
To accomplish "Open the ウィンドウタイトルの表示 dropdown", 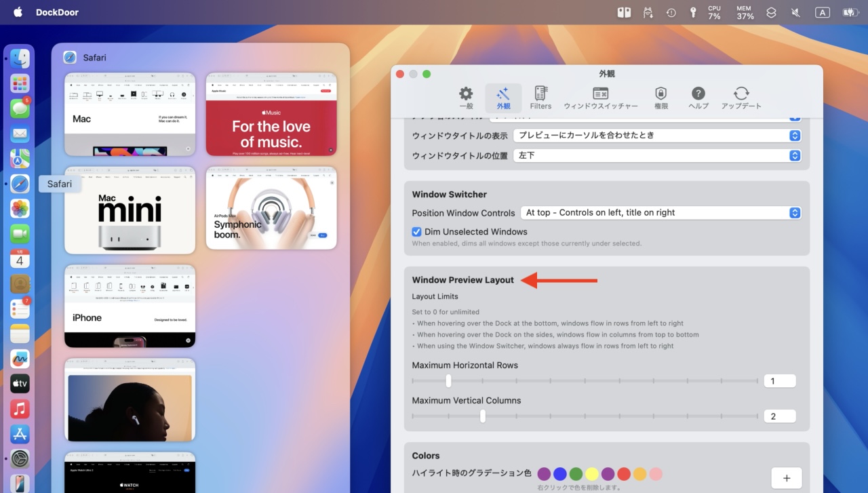I will coord(657,136).
